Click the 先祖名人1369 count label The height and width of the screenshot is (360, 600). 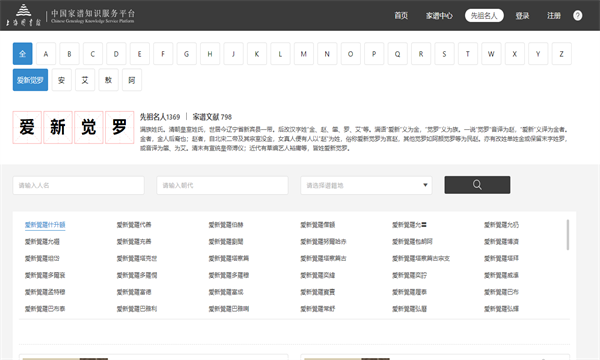pyautogui.click(x=160, y=117)
